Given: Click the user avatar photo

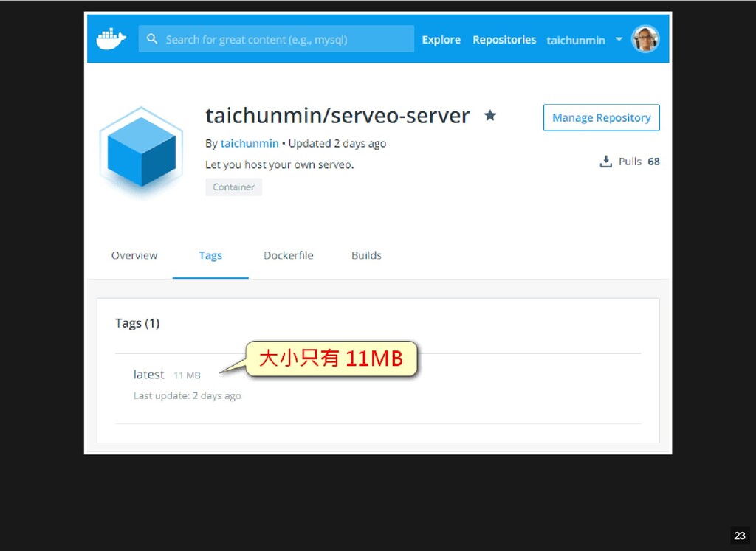Looking at the screenshot, I should point(645,39).
